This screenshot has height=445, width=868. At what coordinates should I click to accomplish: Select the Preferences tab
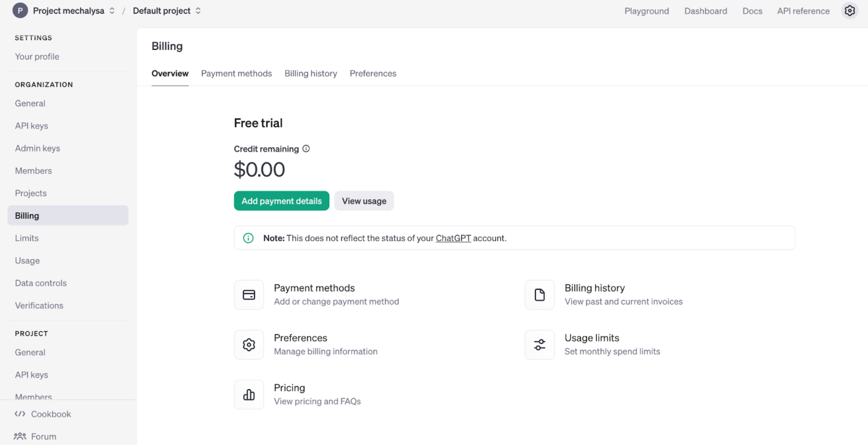point(373,73)
